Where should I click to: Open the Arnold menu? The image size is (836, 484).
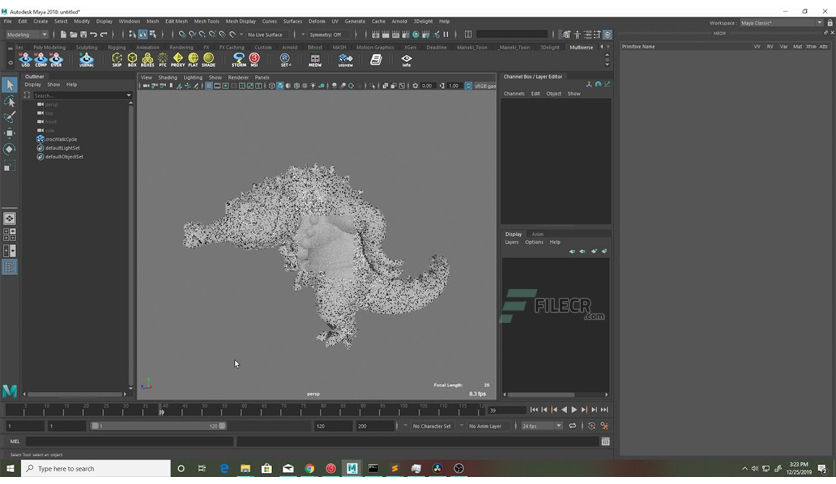399,21
